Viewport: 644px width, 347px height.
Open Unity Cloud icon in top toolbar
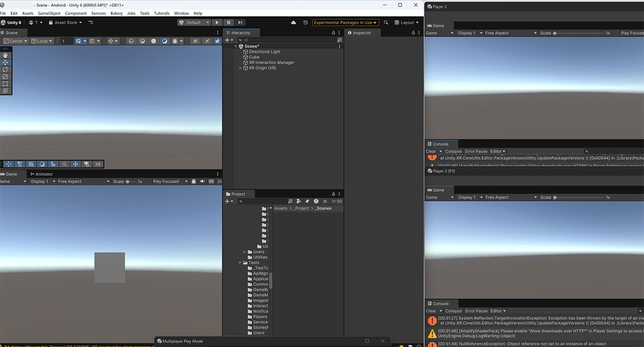pyautogui.click(x=294, y=22)
